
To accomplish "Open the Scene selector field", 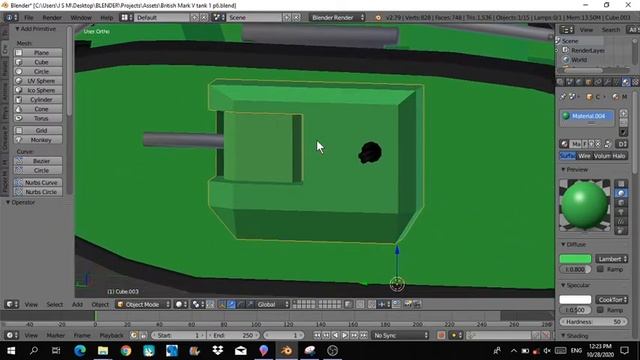I will [254, 18].
